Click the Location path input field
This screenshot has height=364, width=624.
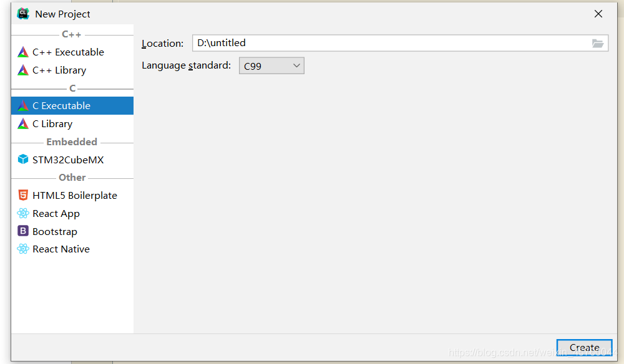pyautogui.click(x=400, y=43)
